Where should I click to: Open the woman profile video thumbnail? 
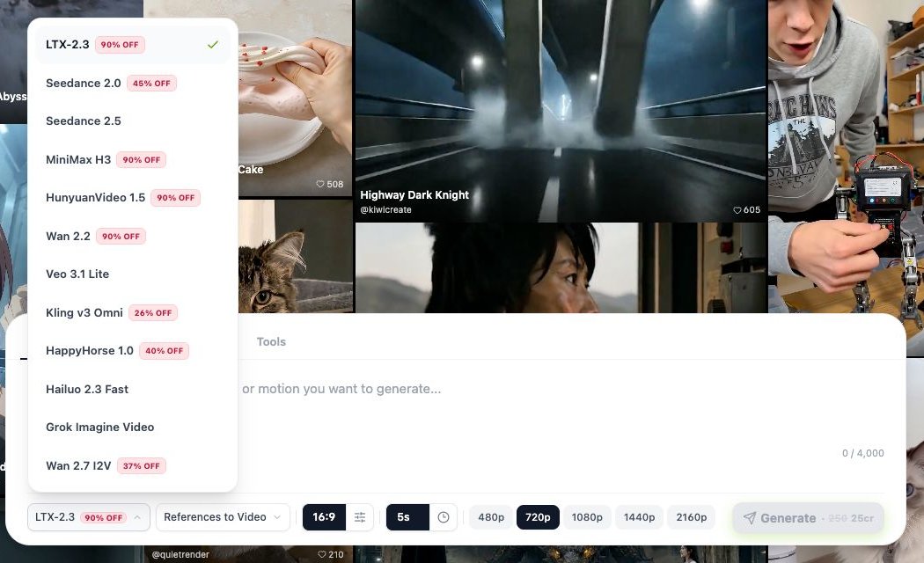[561, 268]
